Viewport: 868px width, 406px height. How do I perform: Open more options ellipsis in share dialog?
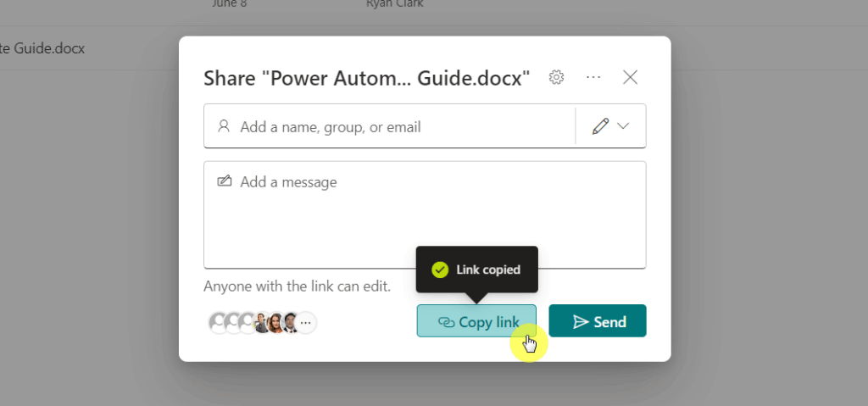tap(593, 77)
